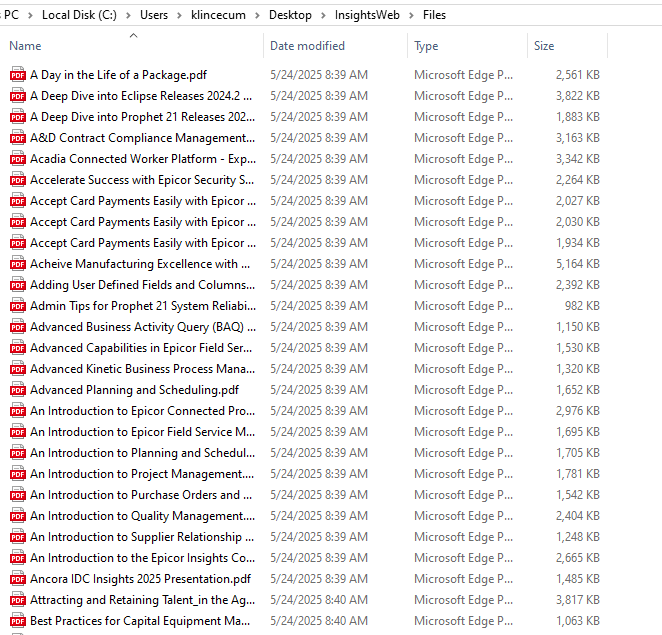The height and width of the screenshot is (635, 662).
Task: Click PDF icon of Introduction to Quality Management
Action: coord(18,516)
